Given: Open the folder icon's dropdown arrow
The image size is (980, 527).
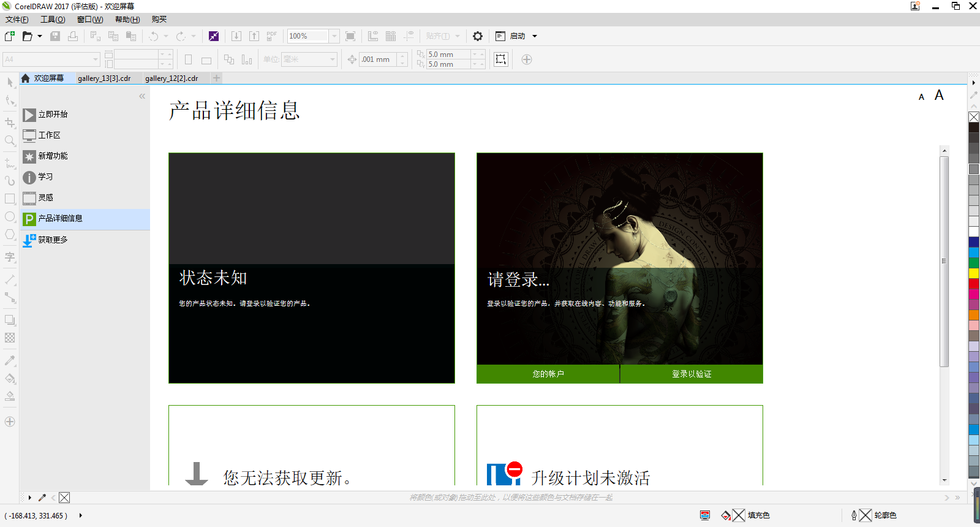Looking at the screenshot, I should coord(40,36).
